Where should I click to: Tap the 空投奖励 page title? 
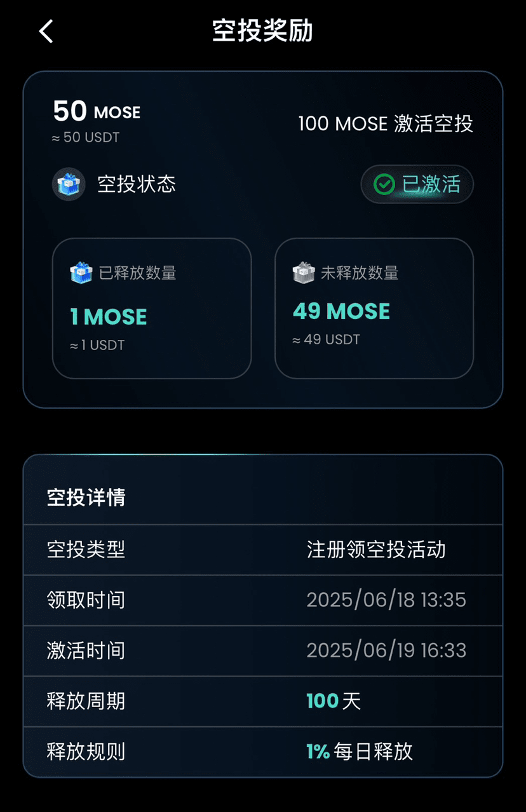click(262, 30)
